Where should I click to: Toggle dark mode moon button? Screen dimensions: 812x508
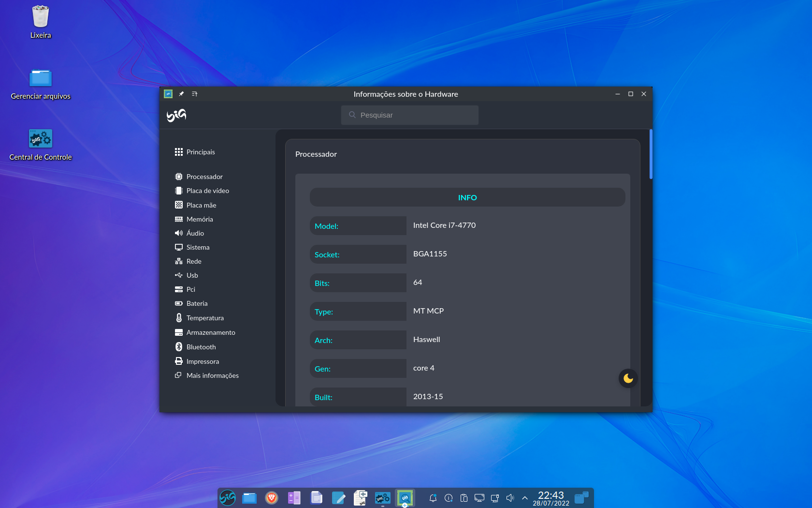click(628, 378)
